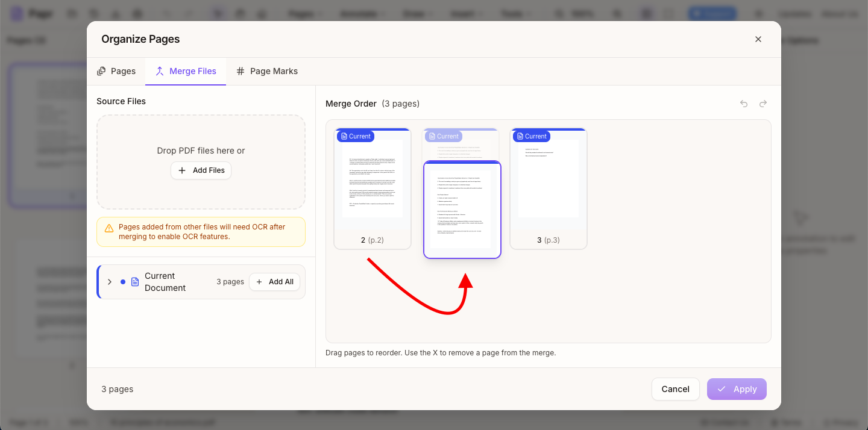Image resolution: width=868 pixels, height=430 pixels.
Task: Click the redo icon beside Merge Order
Action: click(763, 104)
